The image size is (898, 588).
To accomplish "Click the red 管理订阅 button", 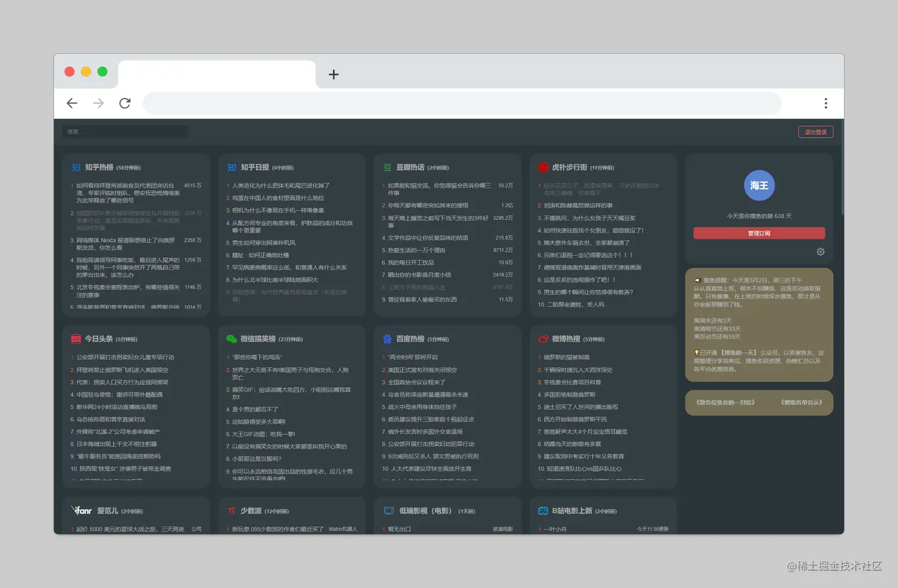I will (759, 233).
